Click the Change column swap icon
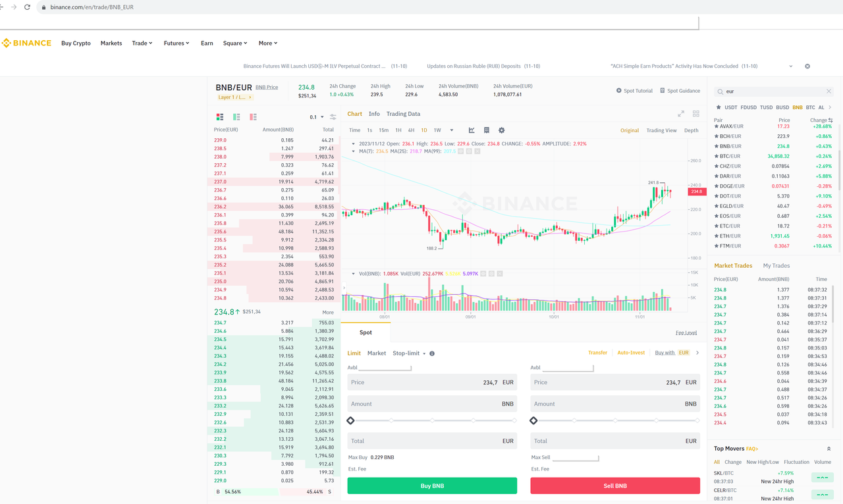This screenshot has width=843, height=504. (x=830, y=120)
